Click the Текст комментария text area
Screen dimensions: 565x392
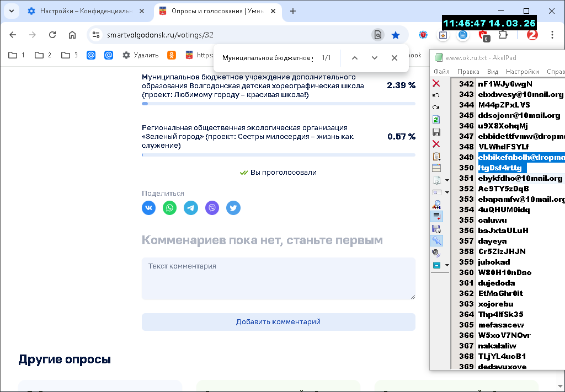click(278, 278)
